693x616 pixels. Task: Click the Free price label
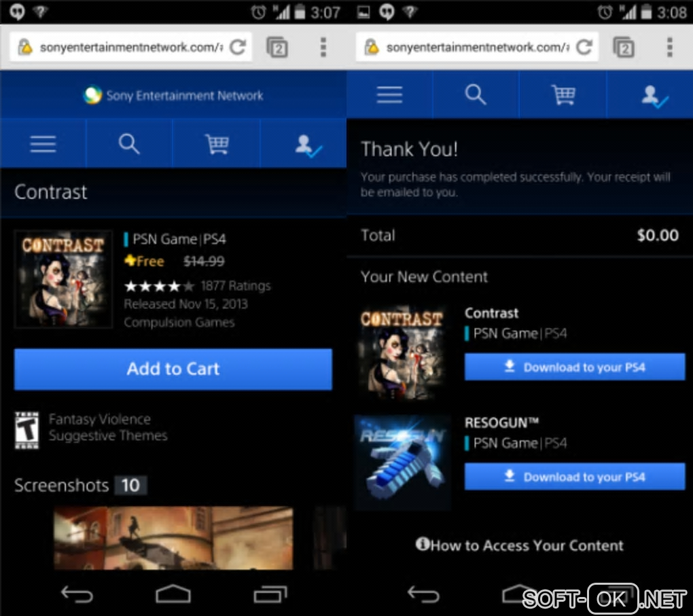click(x=145, y=261)
